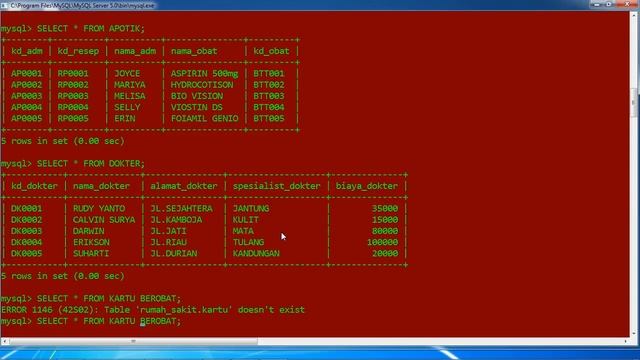
Task: Click the DK0004 cell
Action: (x=27, y=242)
